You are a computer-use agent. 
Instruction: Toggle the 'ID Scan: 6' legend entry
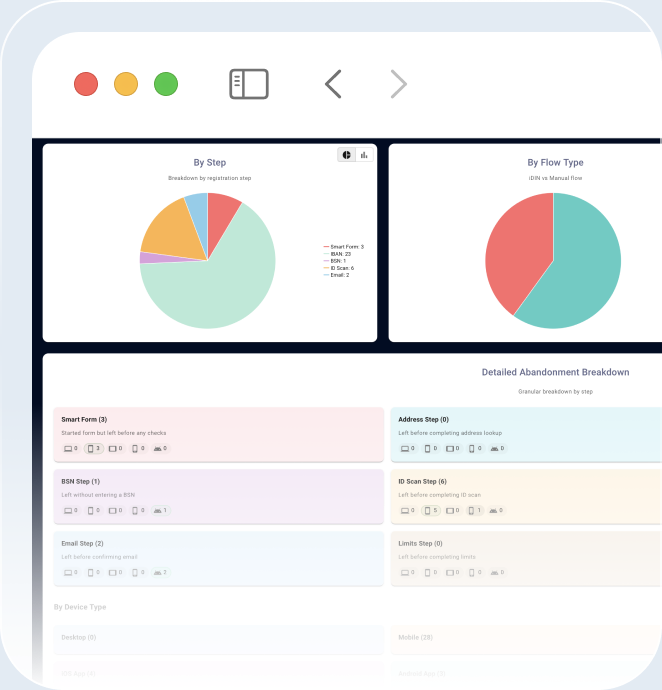pos(338,268)
